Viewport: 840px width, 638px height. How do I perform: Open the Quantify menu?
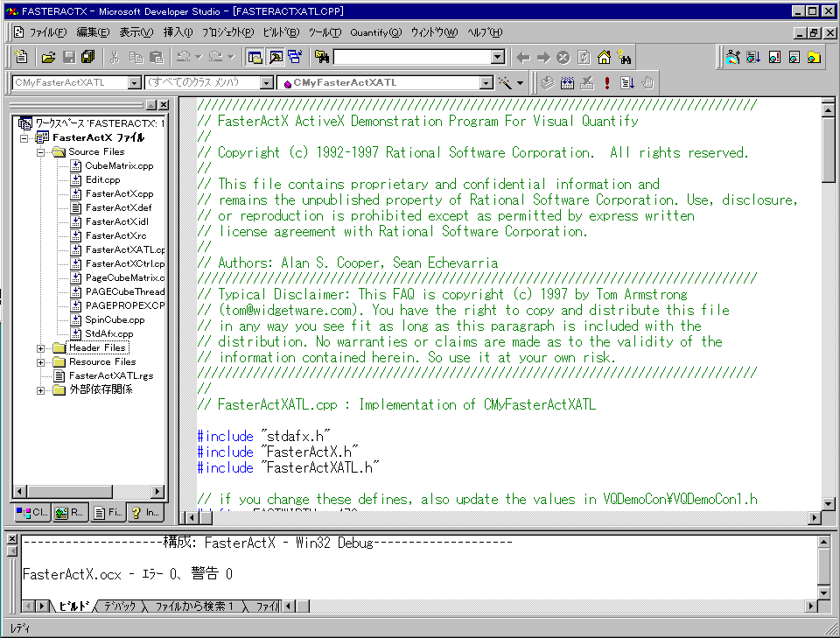click(375, 32)
